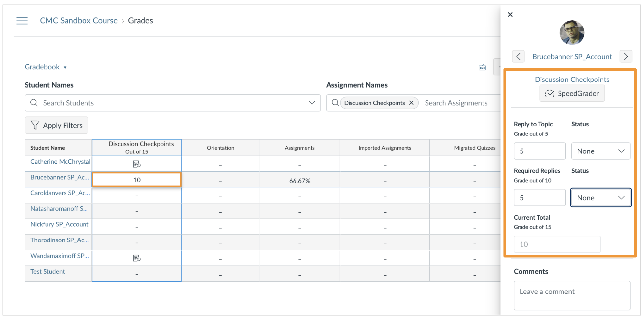644x320 pixels.
Task: Open Brucebanner SP_Account's student page
Action: pos(572,56)
